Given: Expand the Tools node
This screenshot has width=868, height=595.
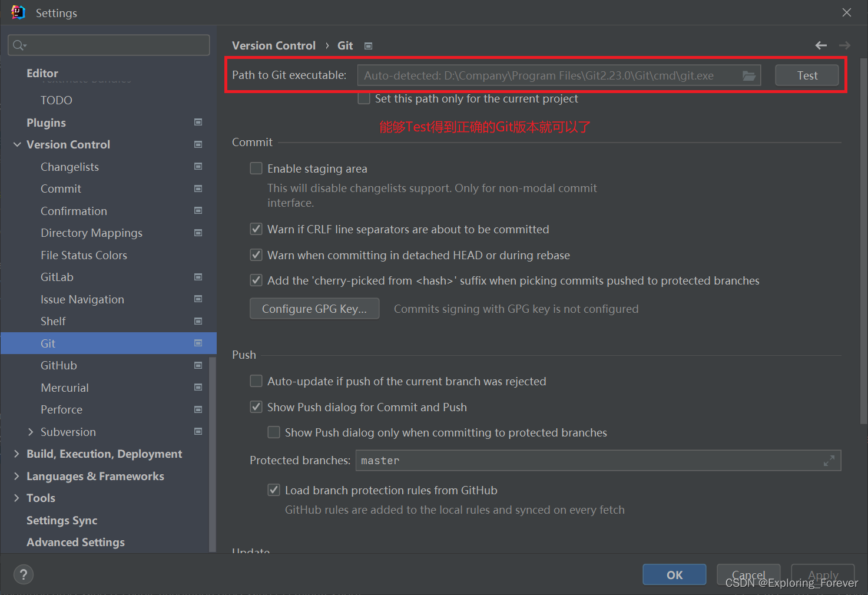Looking at the screenshot, I should point(16,498).
